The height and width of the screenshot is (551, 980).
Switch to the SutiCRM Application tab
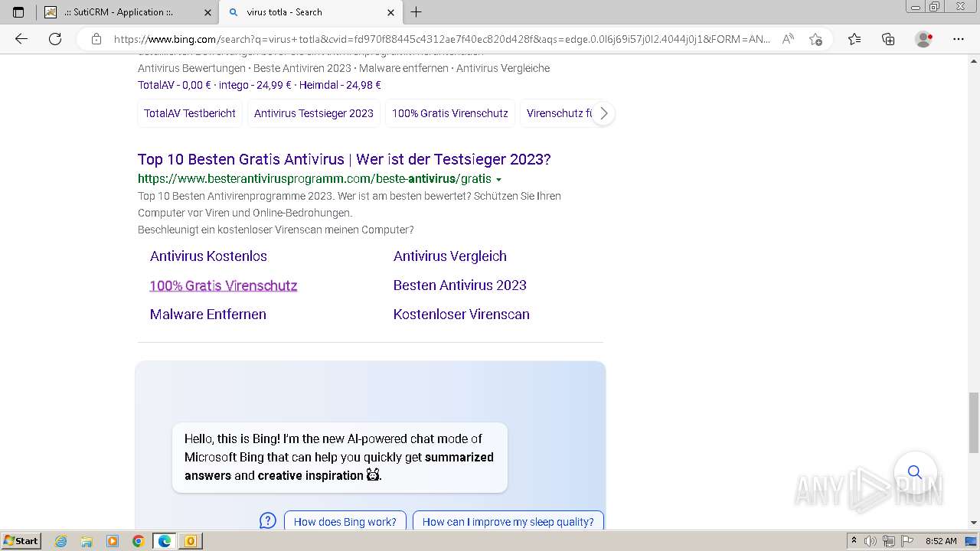click(128, 12)
